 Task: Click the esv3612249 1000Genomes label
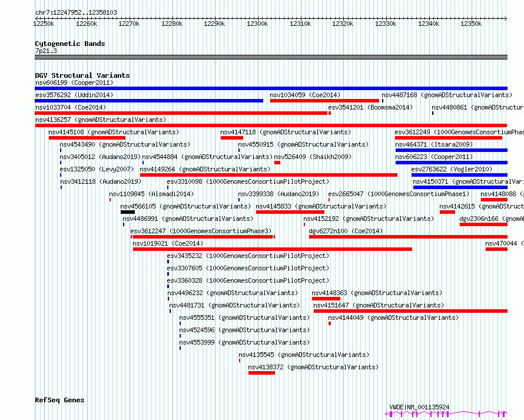click(x=459, y=132)
